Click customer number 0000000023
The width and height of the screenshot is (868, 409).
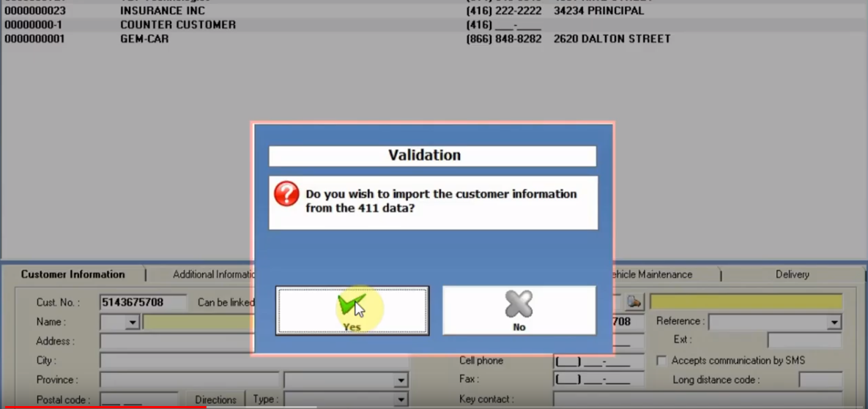35,11
